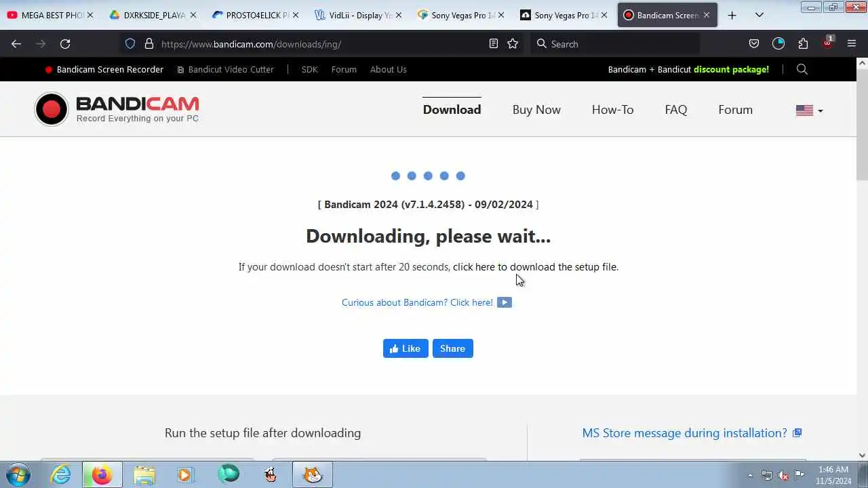Image resolution: width=868 pixels, height=488 pixels.
Task: Show hidden tray icons arrow
Action: coord(750,475)
